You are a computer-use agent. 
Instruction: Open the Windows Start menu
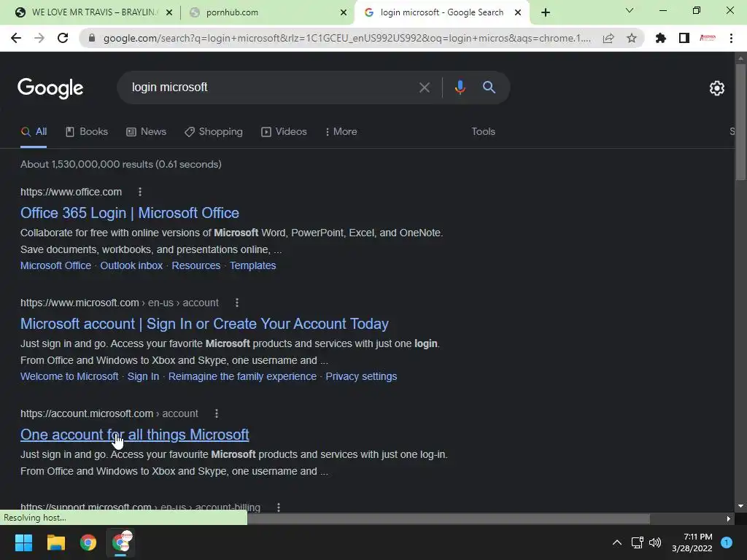coord(23,542)
